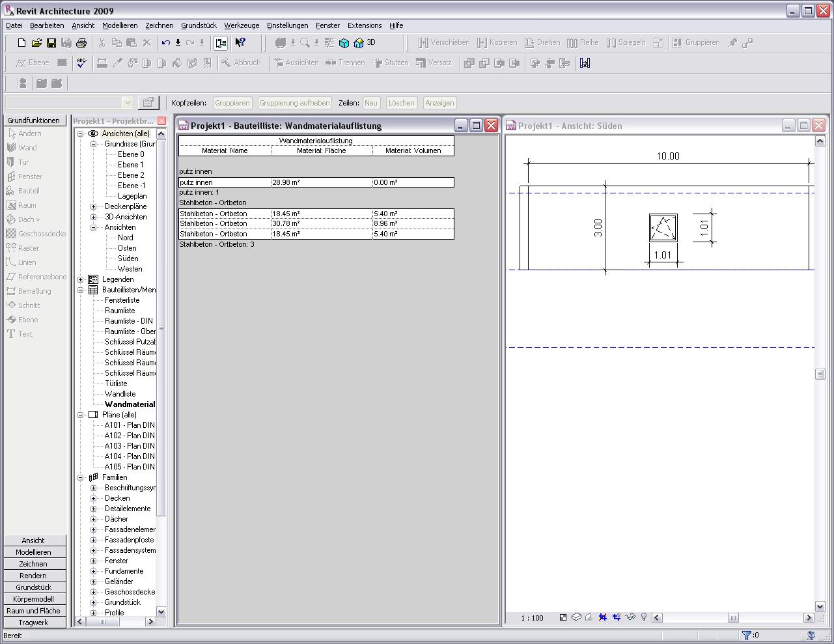Click the Drehen rotate tool
The image size is (834, 644).
[x=542, y=43]
